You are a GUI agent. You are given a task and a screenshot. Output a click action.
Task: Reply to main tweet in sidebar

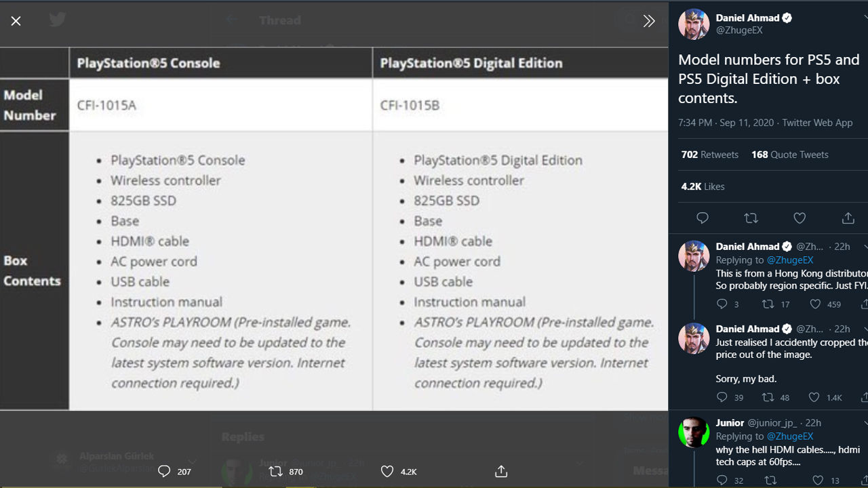[703, 218]
